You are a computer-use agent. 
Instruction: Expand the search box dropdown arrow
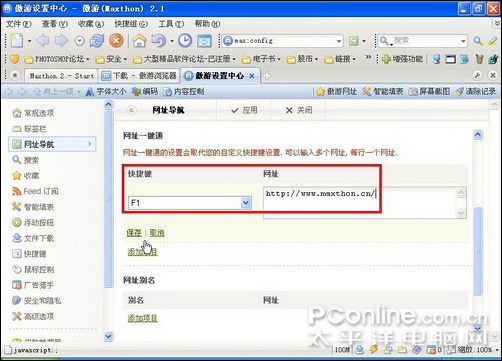[x=463, y=41]
